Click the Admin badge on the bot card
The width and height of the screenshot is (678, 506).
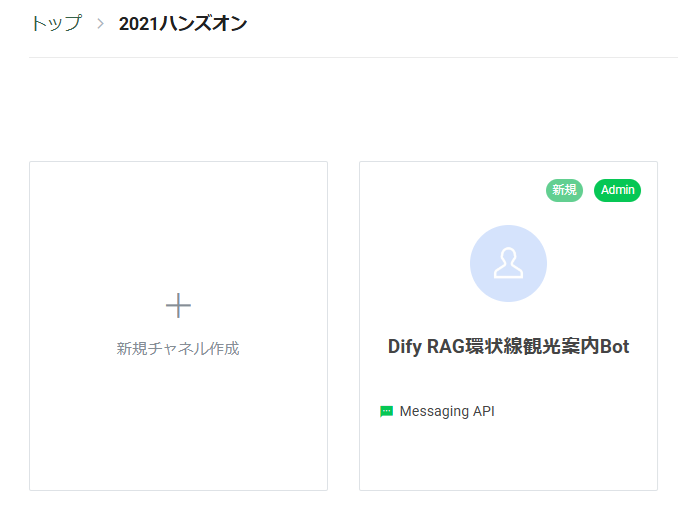click(617, 190)
